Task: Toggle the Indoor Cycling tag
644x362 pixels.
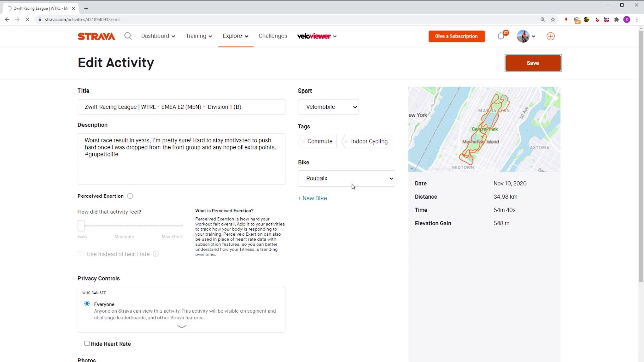Action: (x=367, y=141)
